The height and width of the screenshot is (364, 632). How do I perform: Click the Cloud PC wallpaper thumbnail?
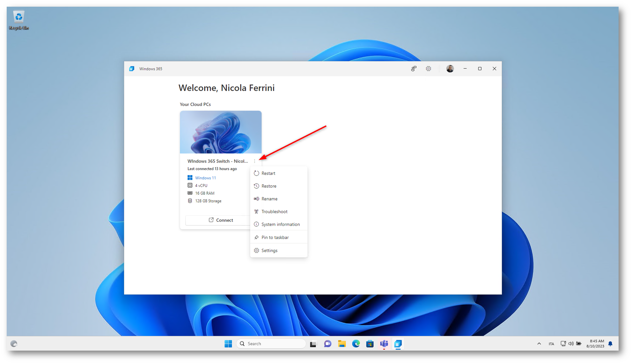pyautogui.click(x=220, y=132)
